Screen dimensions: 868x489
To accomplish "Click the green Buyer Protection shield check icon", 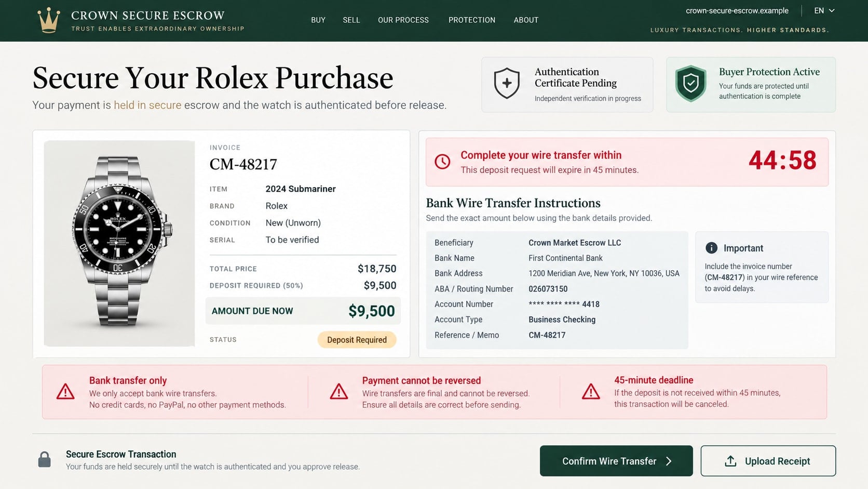I will click(x=690, y=83).
